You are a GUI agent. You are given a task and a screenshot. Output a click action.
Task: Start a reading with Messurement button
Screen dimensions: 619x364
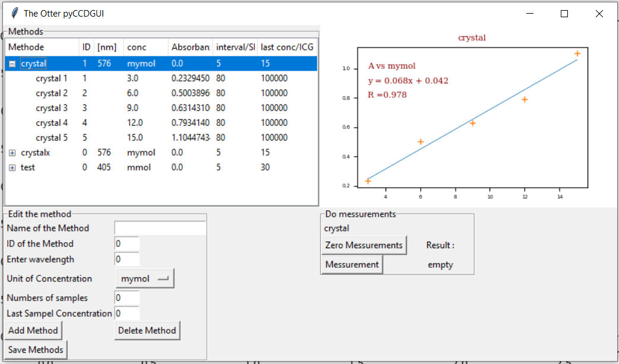[x=352, y=264]
